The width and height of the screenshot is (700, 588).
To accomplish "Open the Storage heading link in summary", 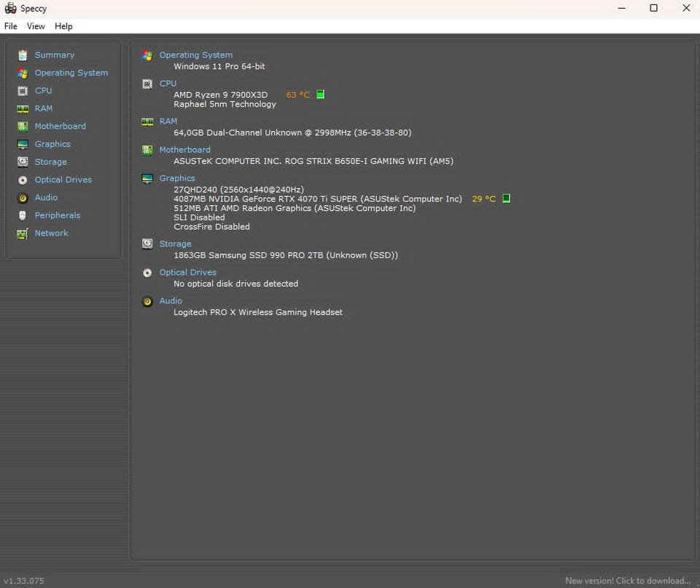I will [176, 244].
